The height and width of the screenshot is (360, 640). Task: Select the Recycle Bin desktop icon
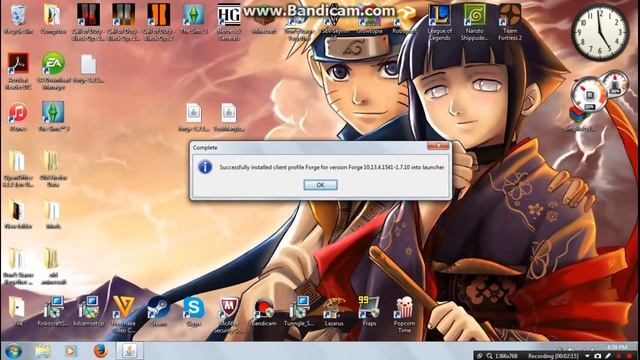click(18, 19)
